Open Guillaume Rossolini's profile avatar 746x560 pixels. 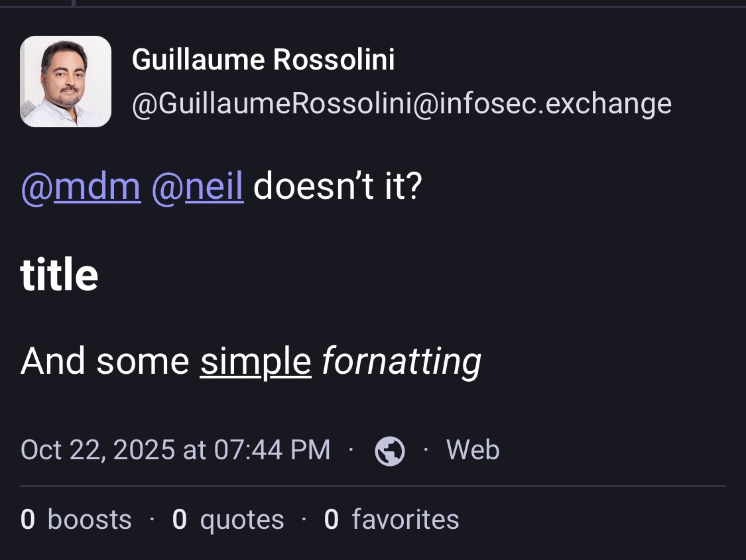click(x=66, y=81)
